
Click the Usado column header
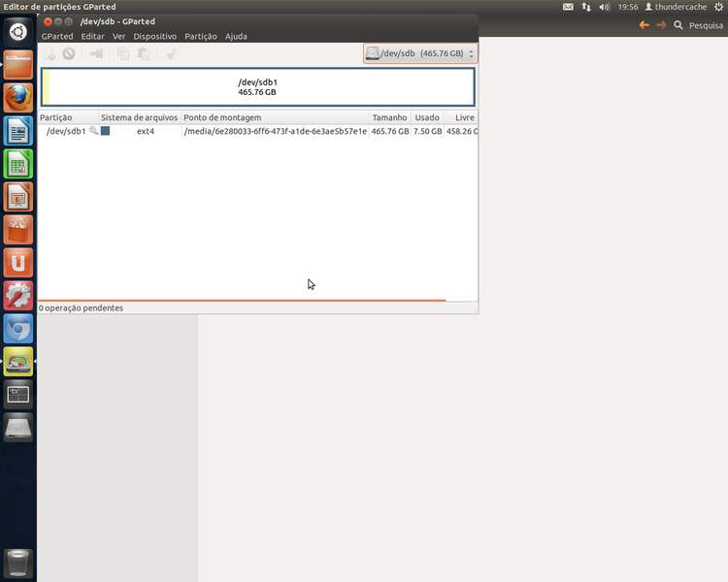coord(427,117)
